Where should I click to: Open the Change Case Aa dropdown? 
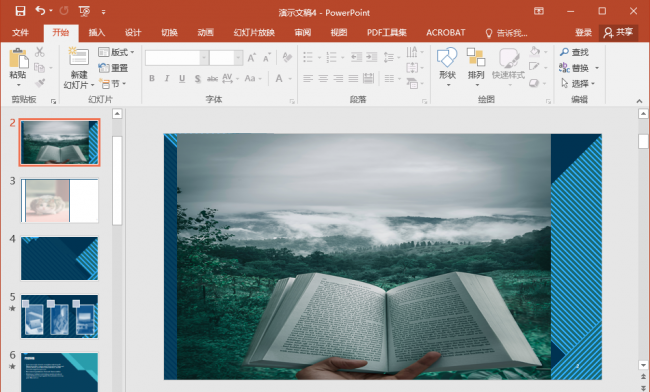coord(253,78)
